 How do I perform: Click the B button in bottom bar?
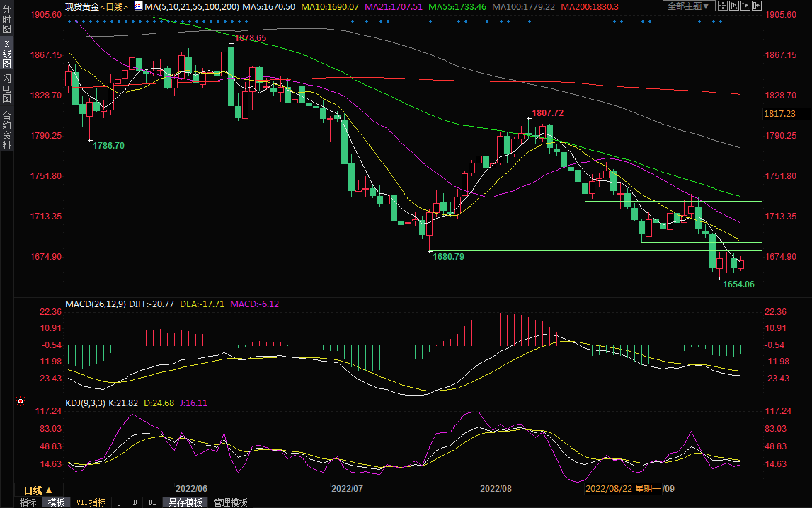(135, 502)
